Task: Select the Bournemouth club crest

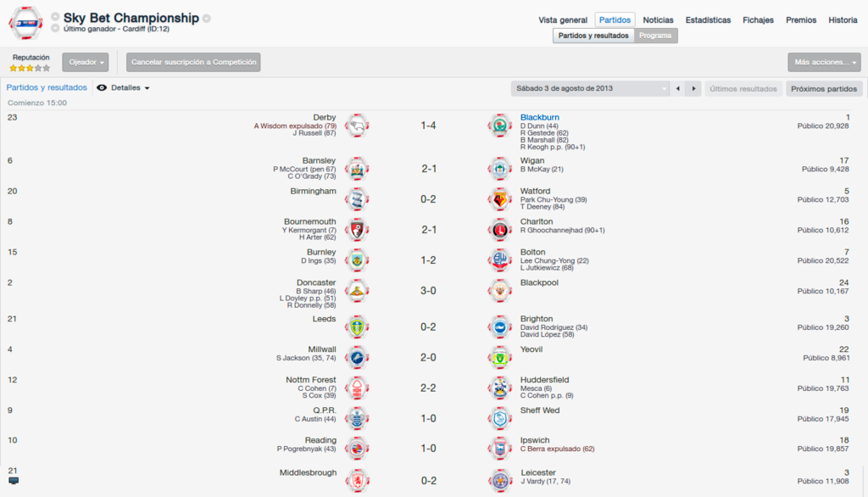Action: click(357, 229)
